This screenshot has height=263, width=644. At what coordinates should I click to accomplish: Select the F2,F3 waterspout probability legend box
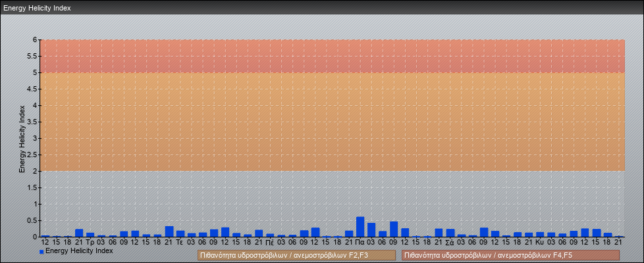coord(296,255)
